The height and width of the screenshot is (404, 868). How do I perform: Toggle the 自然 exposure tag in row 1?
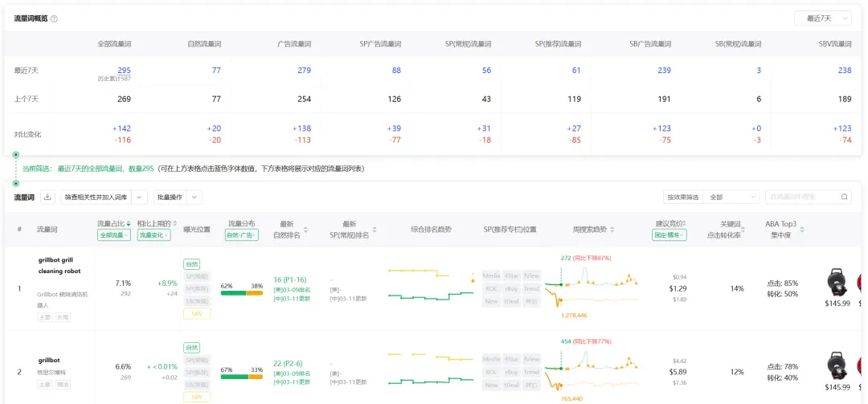click(192, 263)
